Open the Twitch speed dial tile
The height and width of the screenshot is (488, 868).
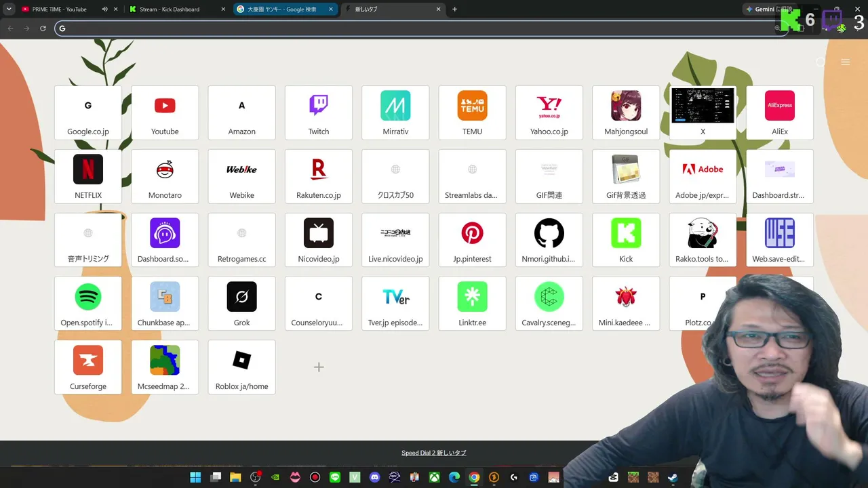319,113
